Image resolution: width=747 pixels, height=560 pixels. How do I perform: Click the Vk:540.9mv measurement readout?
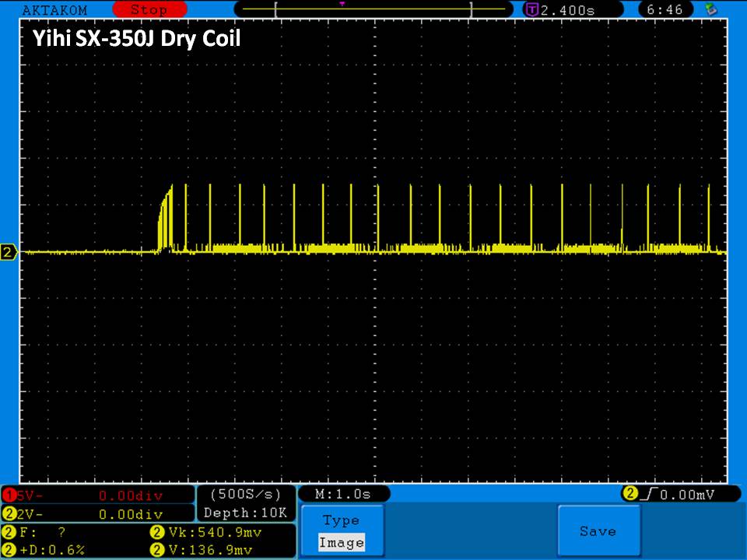206,533
